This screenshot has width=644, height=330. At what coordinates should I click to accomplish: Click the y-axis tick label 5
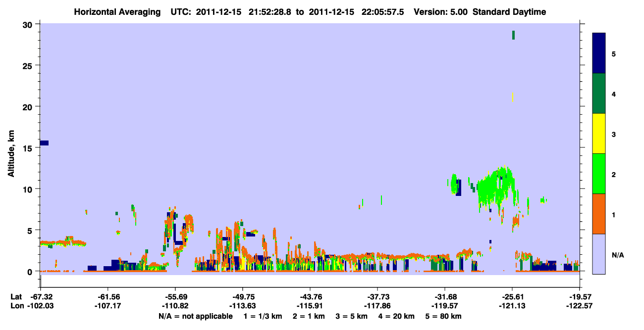click(x=31, y=230)
